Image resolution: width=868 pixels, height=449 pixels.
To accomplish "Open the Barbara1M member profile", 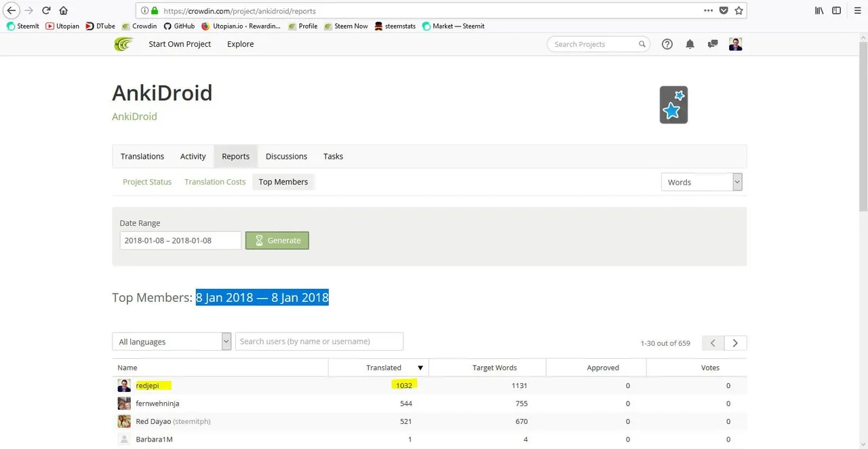I will pos(154,440).
